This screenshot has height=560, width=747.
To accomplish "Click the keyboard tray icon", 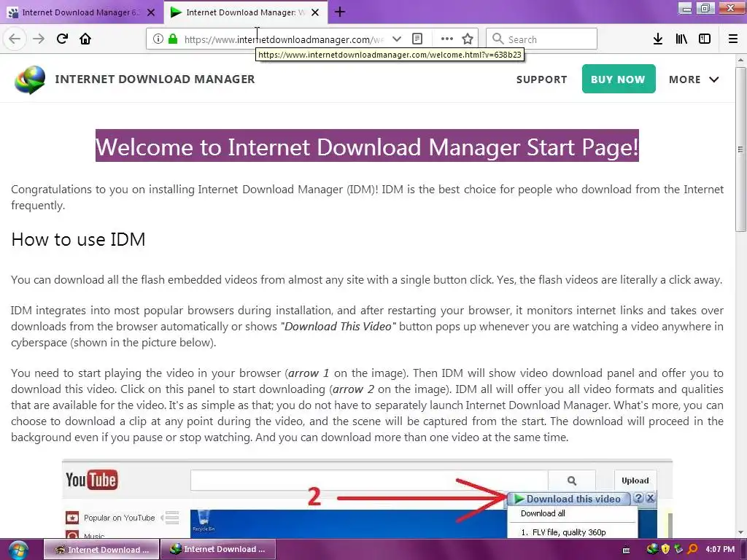I will (627, 550).
